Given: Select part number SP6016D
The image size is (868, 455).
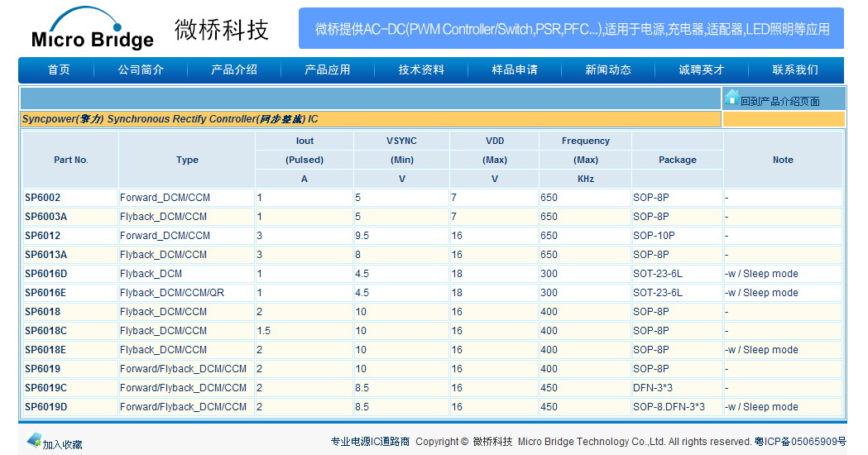Looking at the screenshot, I should [x=46, y=274].
